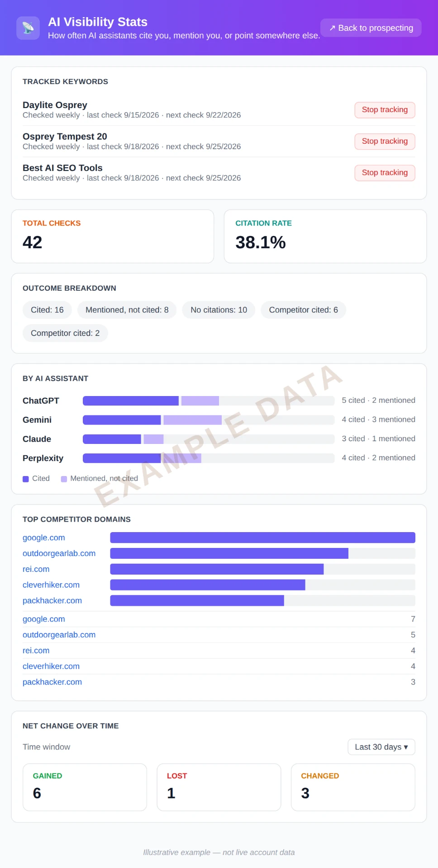
Task: Stop tracking Best AI SEO Tools
Action: pyautogui.click(x=385, y=173)
